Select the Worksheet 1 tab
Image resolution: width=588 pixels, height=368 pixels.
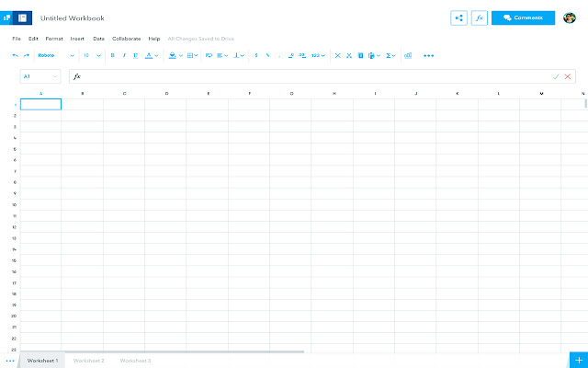coord(42,361)
